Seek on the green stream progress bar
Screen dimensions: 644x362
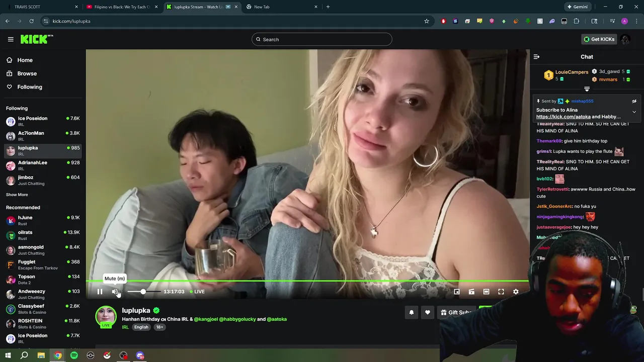point(307,281)
